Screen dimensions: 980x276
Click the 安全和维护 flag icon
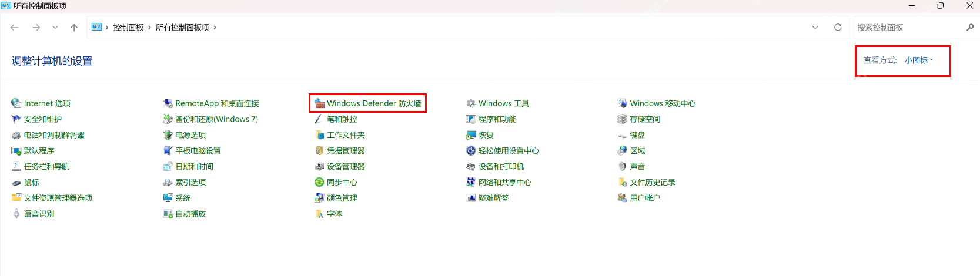pos(16,119)
